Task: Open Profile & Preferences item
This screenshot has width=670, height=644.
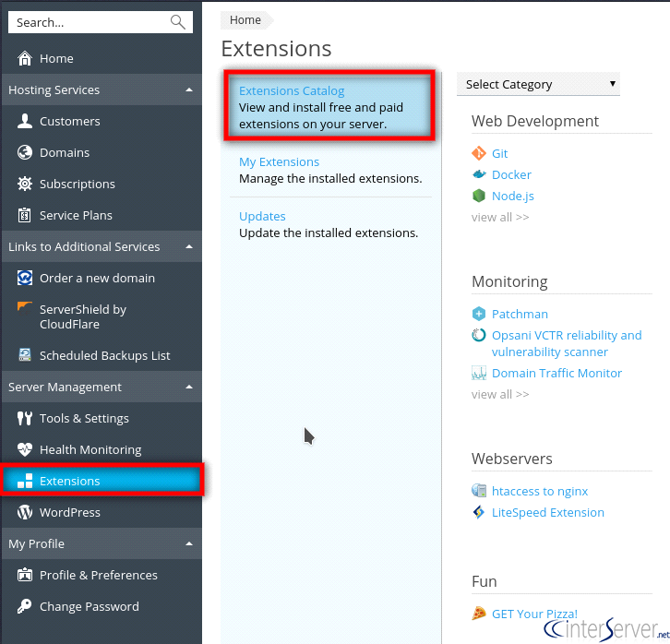Action: pyautogui.click(x=102, y=575)
